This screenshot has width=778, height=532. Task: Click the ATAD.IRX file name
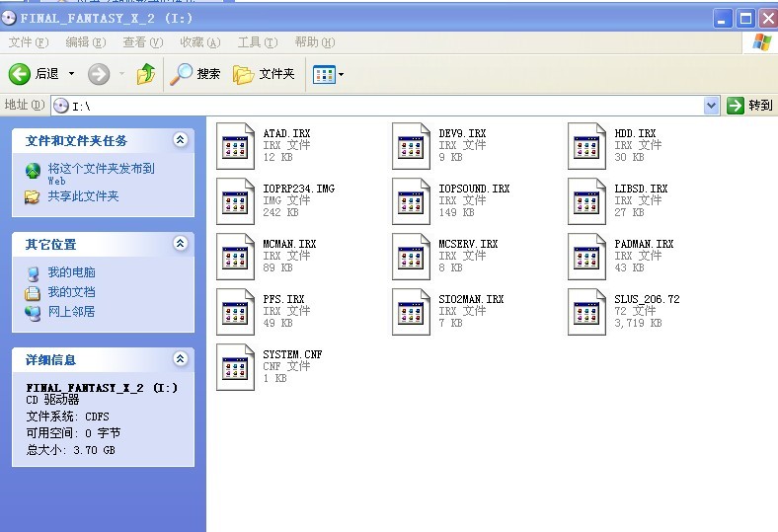[286, 133]
